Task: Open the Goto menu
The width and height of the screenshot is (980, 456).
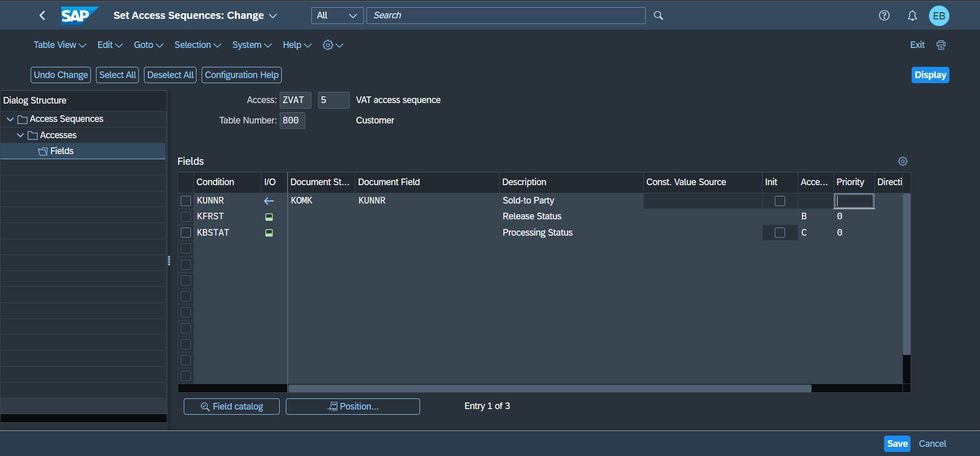Action: [x=149, y=45]
